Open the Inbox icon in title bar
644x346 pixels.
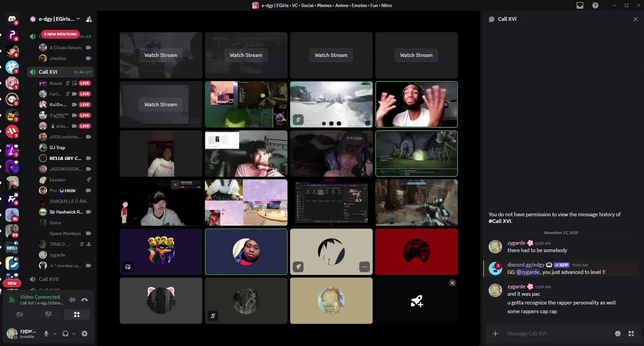(580, 5)
